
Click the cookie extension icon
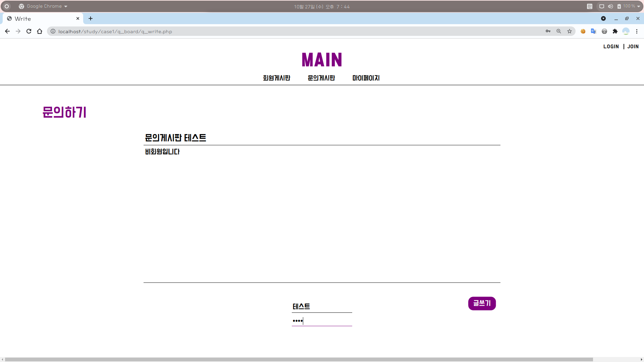583,31
